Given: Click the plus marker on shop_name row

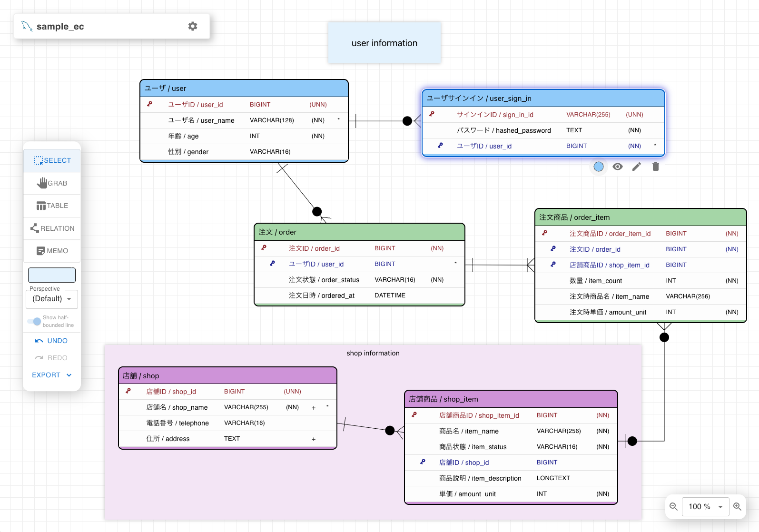Looking at the screenshot, I should [314, 408].
